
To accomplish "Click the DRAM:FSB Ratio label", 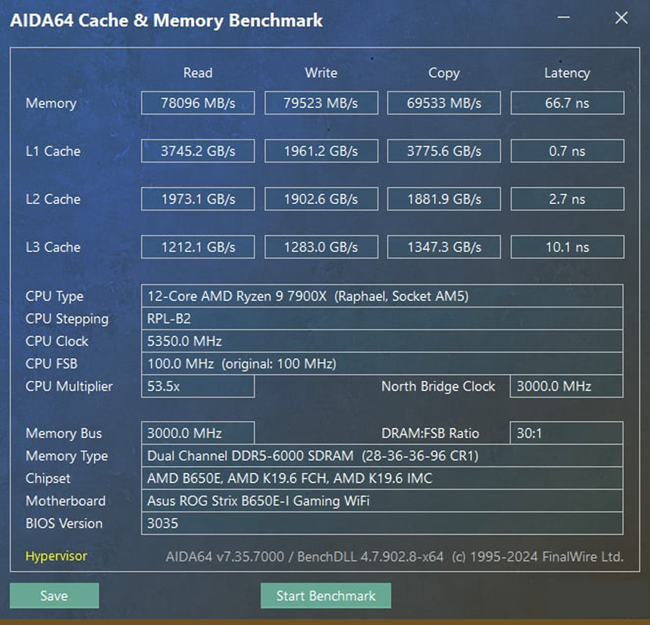I will click(x=430, y=433).
